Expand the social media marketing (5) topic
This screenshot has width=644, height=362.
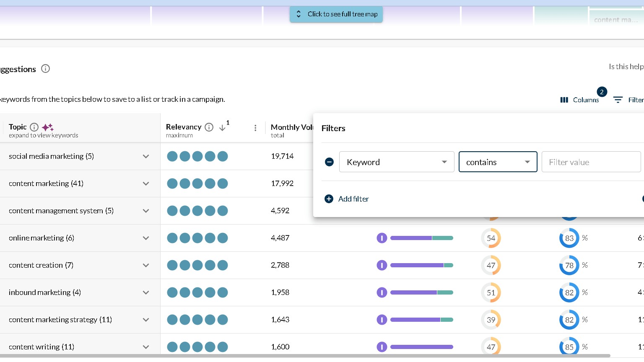click(146, 156)
